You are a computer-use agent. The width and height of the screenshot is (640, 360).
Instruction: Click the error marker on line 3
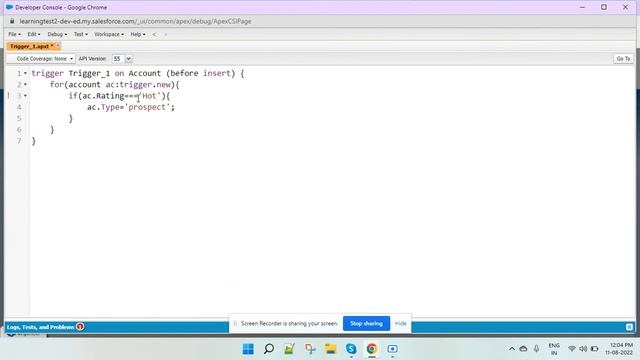[9, 96]
